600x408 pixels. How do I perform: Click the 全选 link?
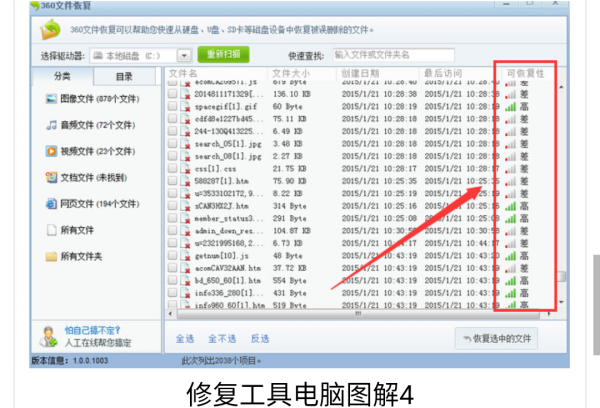click(185, 339)
